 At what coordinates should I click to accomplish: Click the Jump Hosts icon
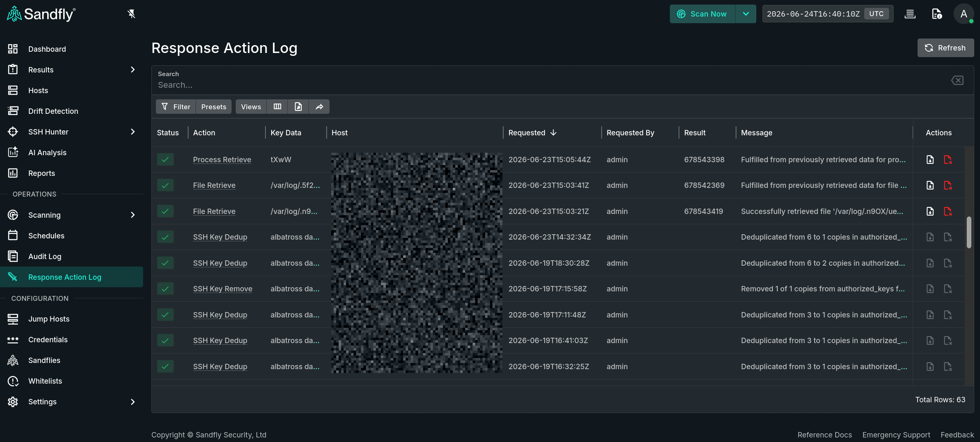[x=13, y=319]
